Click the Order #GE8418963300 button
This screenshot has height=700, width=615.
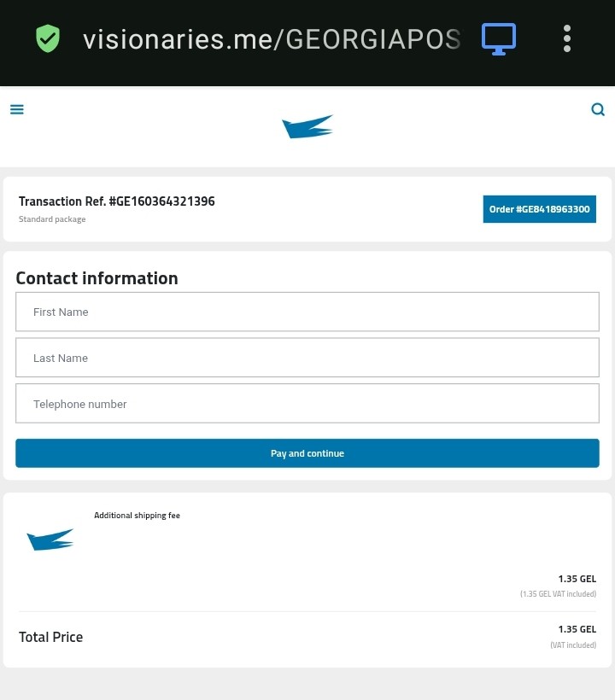point(539,209)
